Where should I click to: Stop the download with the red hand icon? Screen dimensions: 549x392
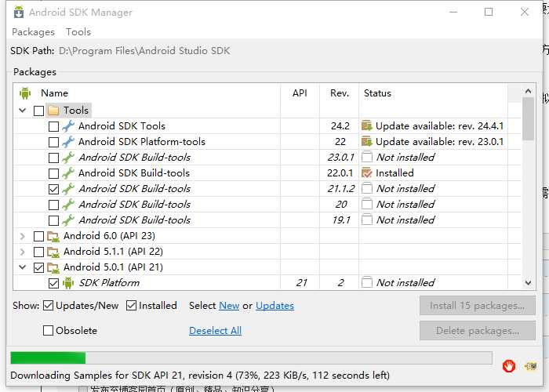[508, 366]
